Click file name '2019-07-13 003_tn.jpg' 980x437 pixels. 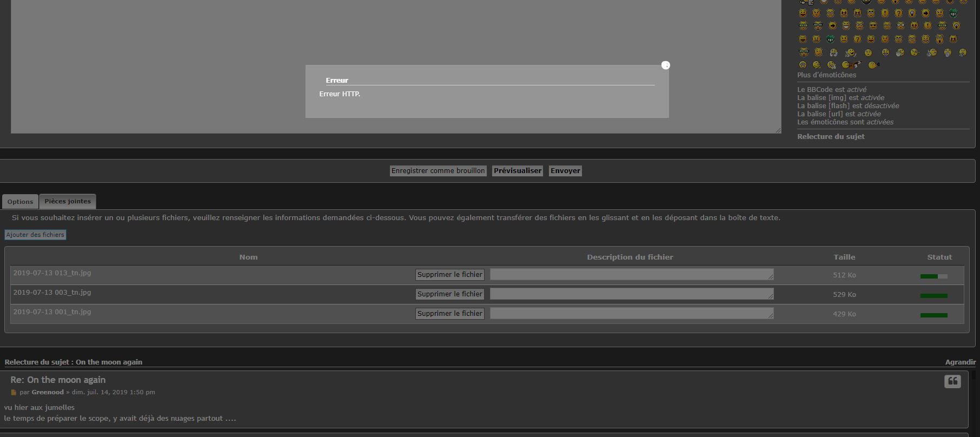(52, 293)
